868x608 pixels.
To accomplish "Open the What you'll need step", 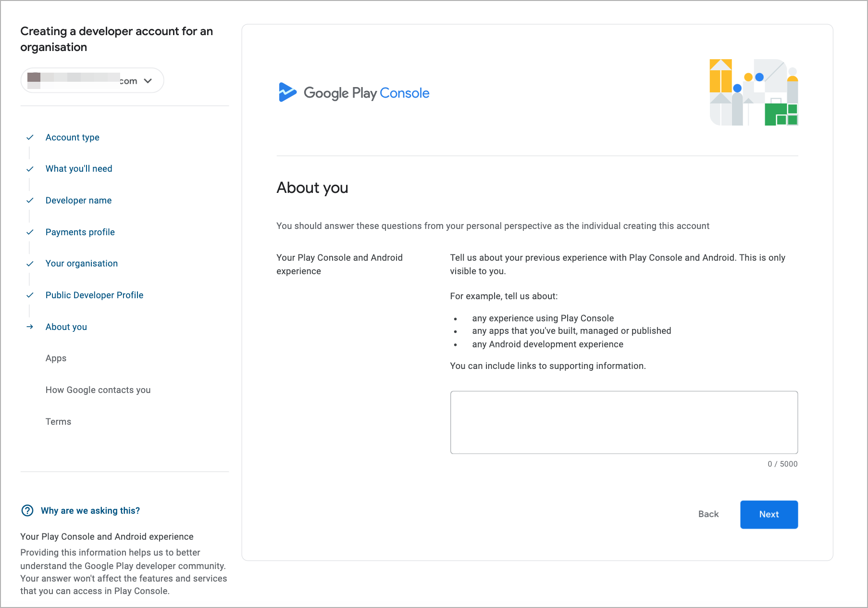I will (79, 169).
